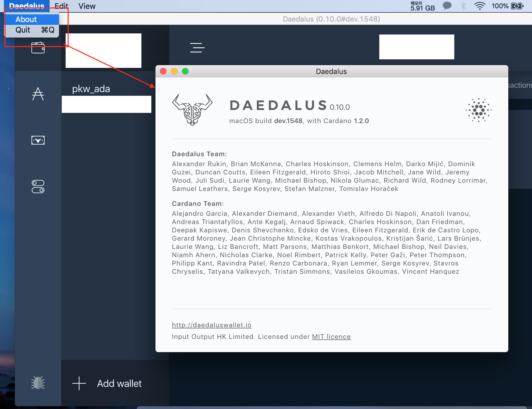The width and height of the screenshot is (532, 409).
Task: Open the MIT licence link
Action: tap(331, 337)
